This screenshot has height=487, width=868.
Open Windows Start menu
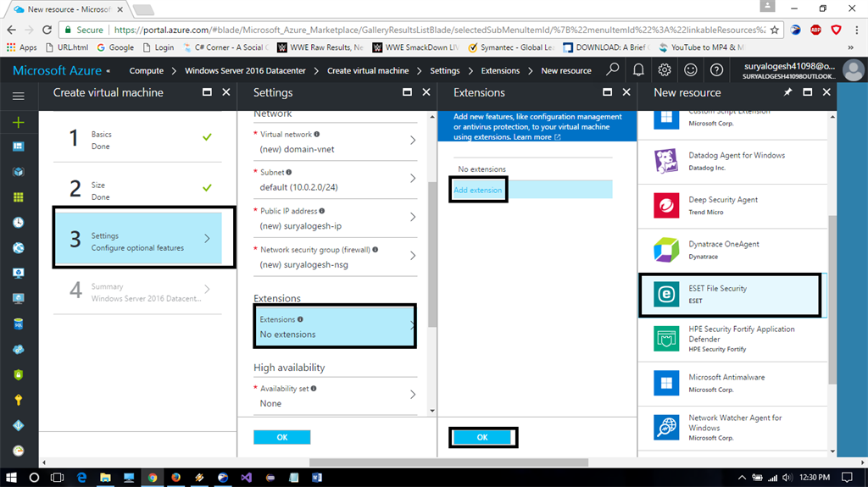pos(11,478)
